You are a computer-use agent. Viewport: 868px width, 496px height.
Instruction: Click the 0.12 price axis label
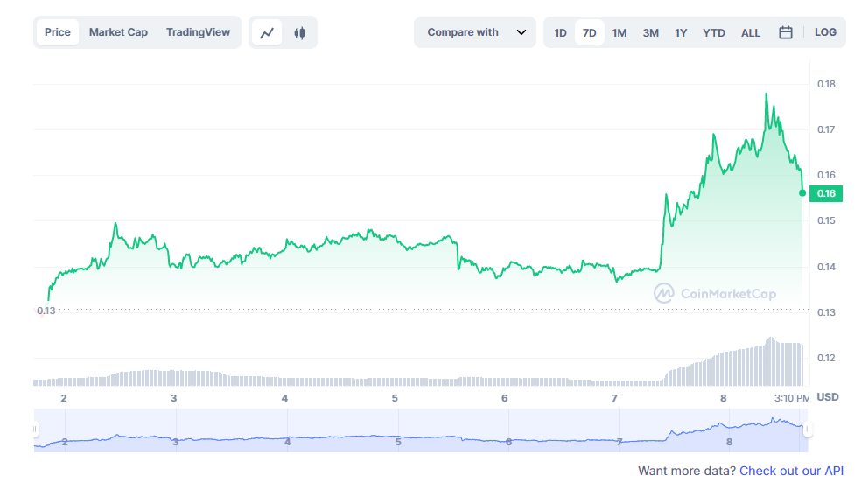tap(826, 358)
